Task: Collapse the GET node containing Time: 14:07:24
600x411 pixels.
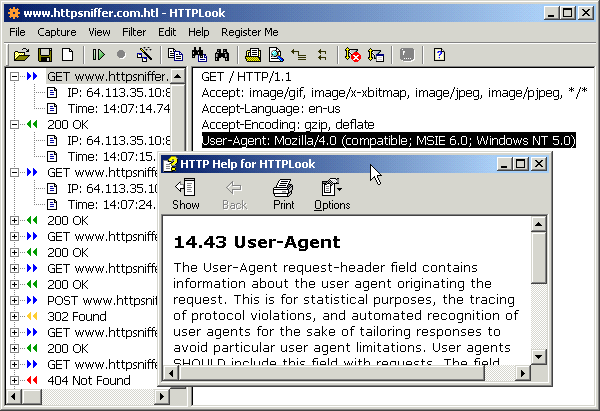Action: (x=14, y=173)
